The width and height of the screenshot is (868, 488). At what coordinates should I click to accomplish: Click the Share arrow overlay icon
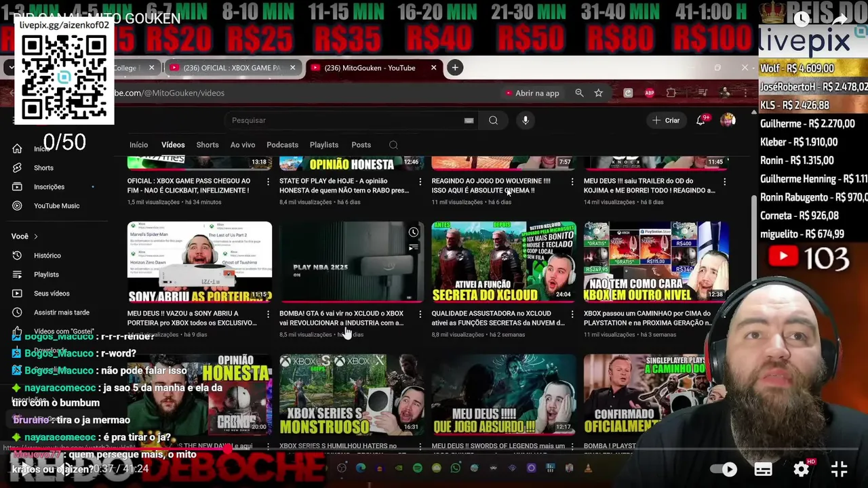tap(840, 20)
